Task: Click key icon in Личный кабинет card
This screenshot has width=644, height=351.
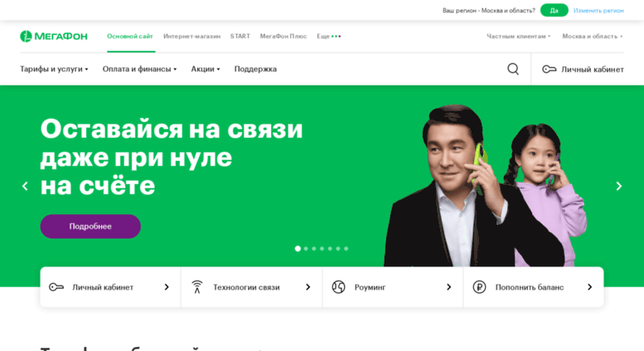Action: pyautogui.click(x=56, y=287)
